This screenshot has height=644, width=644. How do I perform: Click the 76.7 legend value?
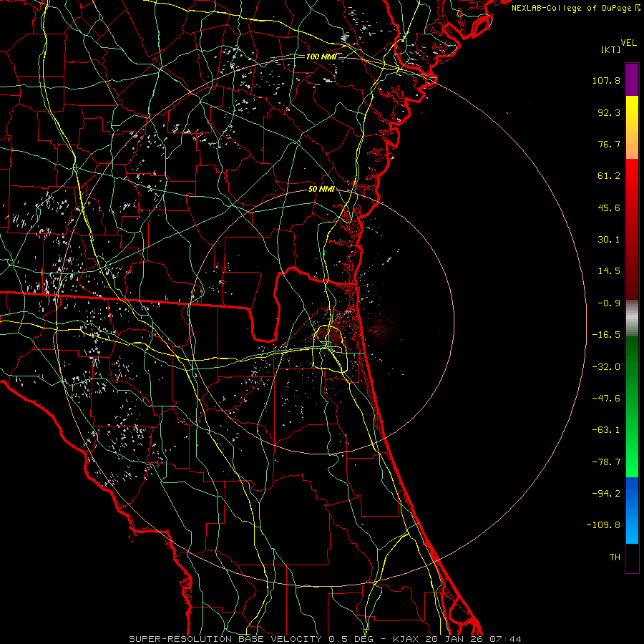(609, 144)
